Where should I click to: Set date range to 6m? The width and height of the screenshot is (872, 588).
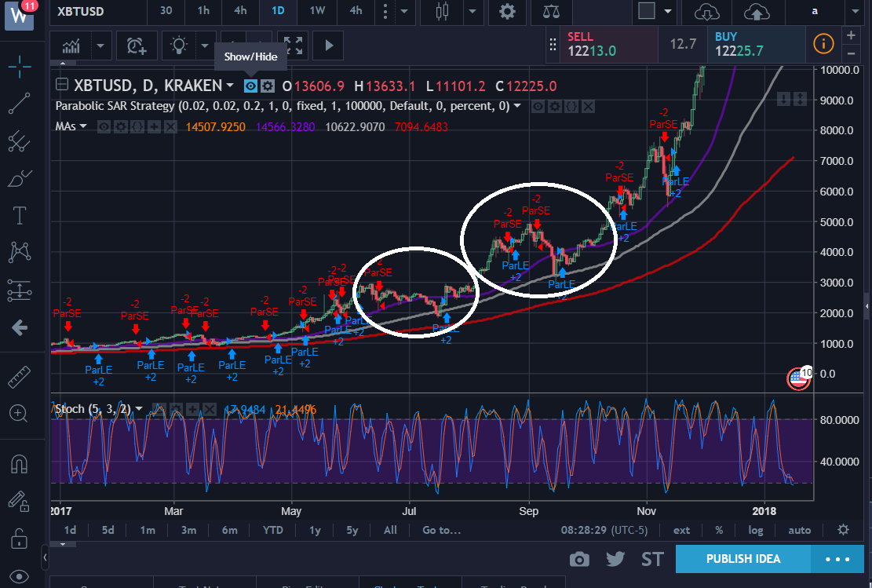(230, 530)
